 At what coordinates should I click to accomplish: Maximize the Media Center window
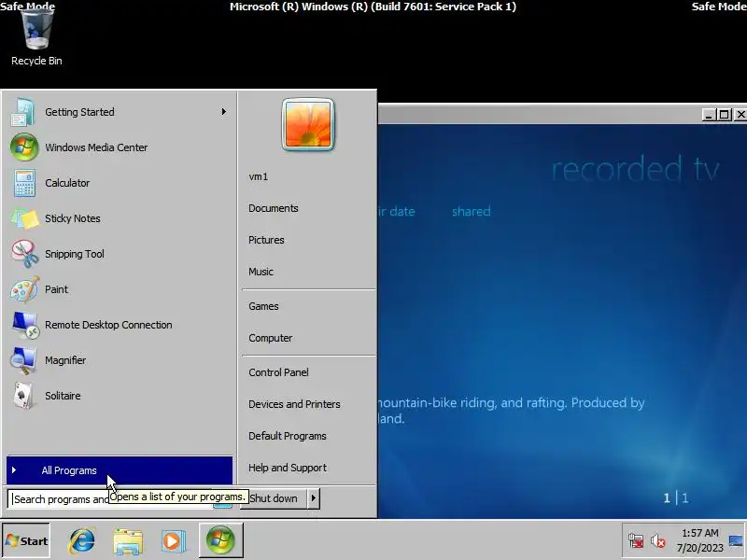click(725, 115)
